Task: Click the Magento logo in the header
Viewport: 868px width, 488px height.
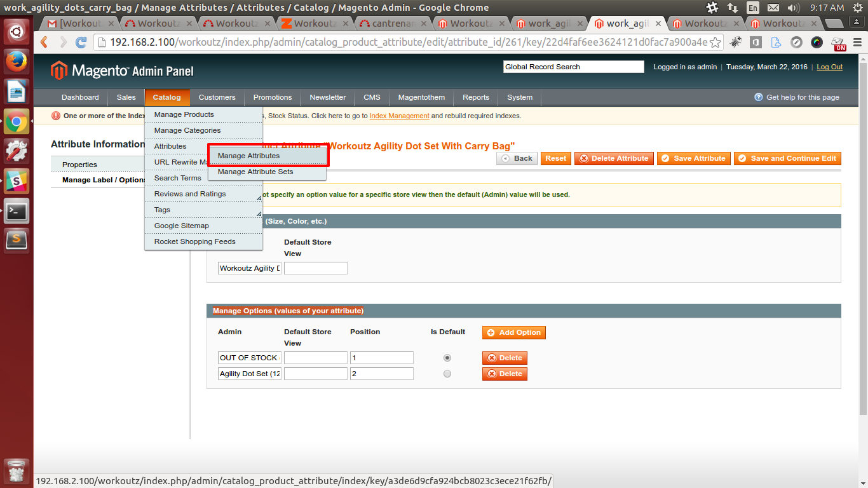Action: (x=122, y=71)
